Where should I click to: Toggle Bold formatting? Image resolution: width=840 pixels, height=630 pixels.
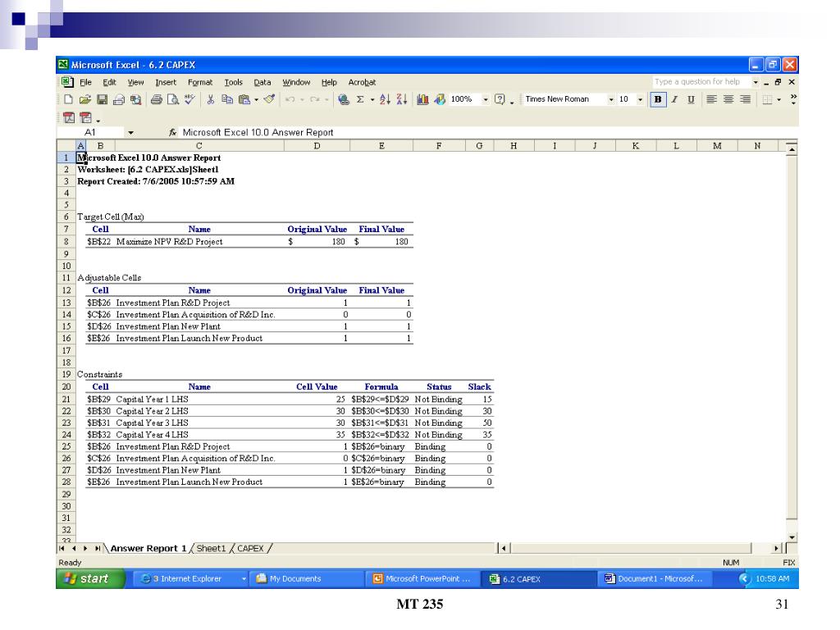[658, 99]
